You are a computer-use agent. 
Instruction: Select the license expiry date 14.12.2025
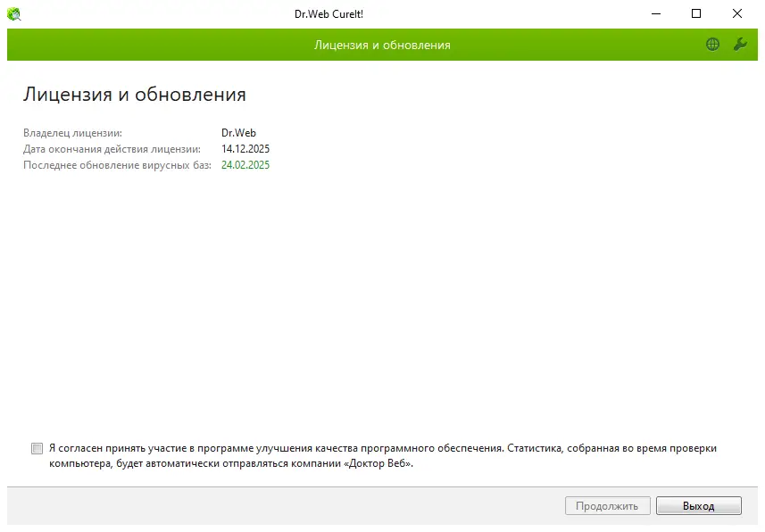[245, 149]
